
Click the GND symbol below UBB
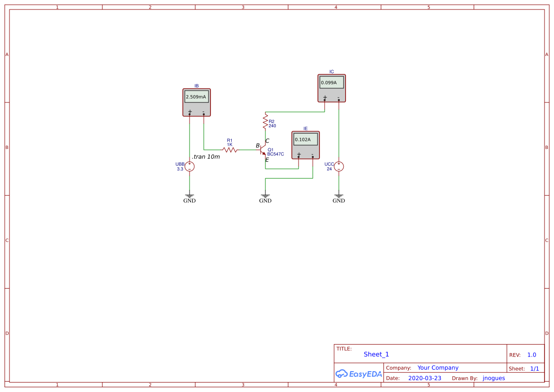(189, 196)
